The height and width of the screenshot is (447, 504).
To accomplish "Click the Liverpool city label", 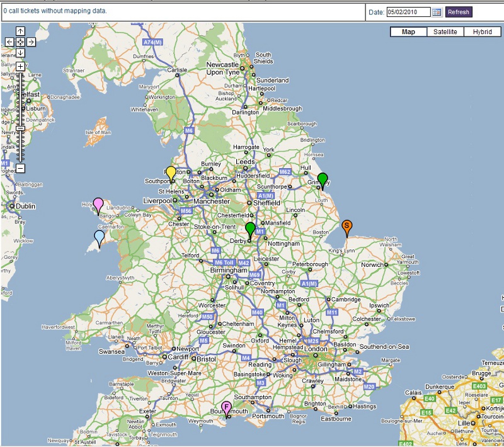I will coord(157,201).
